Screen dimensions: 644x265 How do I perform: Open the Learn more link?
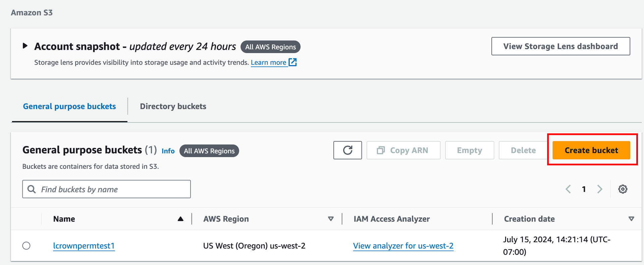(x=269, y=62)
